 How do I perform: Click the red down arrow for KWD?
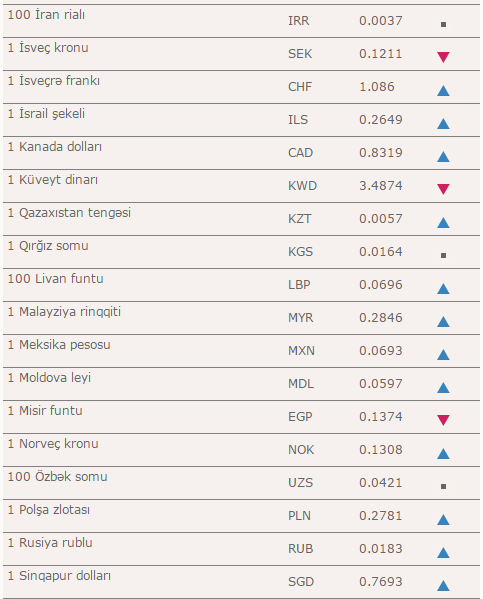click(x=443, y=189)
